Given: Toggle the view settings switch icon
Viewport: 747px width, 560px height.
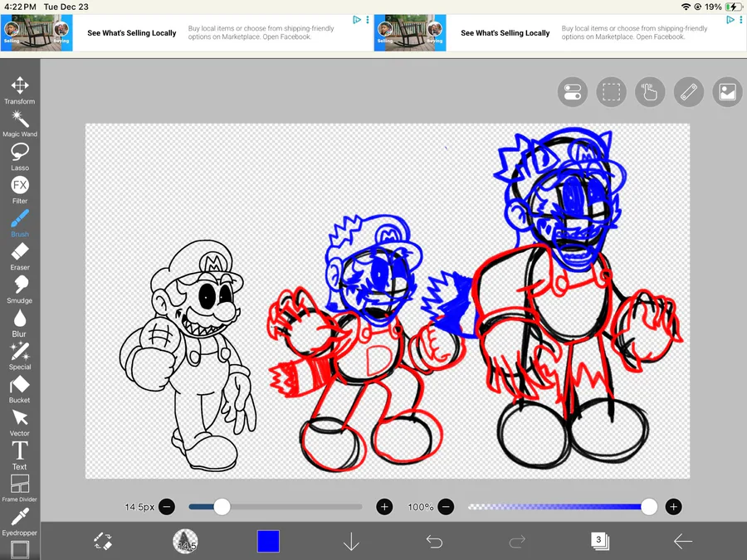Looking at the screenshot, I should click(x=573, y=92).
